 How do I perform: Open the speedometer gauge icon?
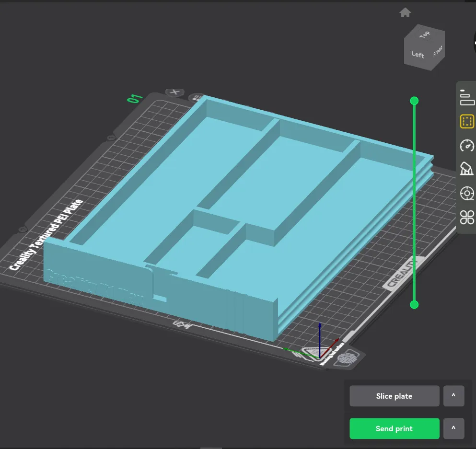[x=467, y=146]
